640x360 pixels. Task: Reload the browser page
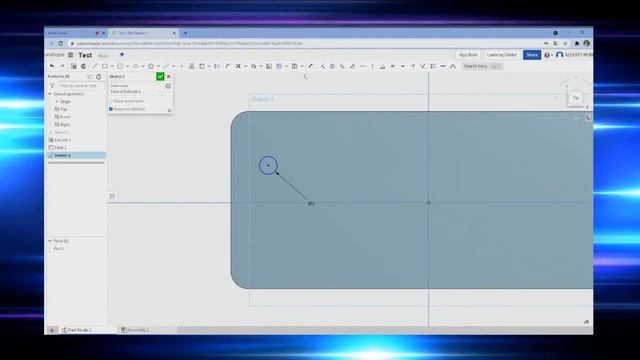click(x=60, y=43)
